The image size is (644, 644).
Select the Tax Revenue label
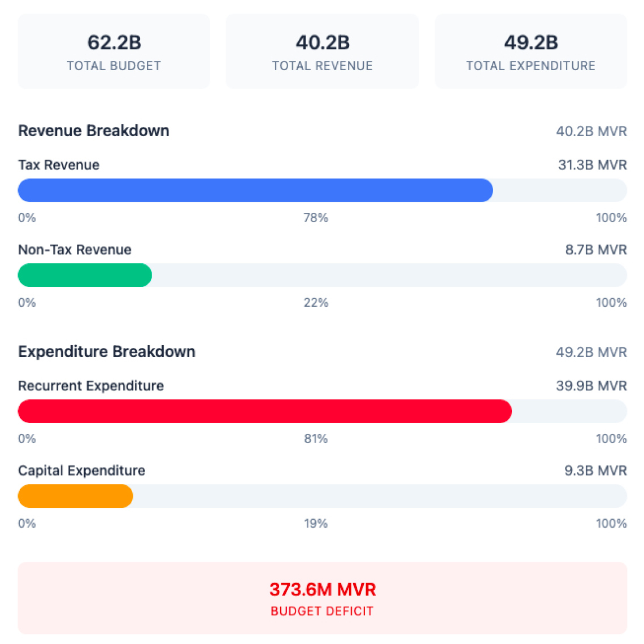coord(59,165)
